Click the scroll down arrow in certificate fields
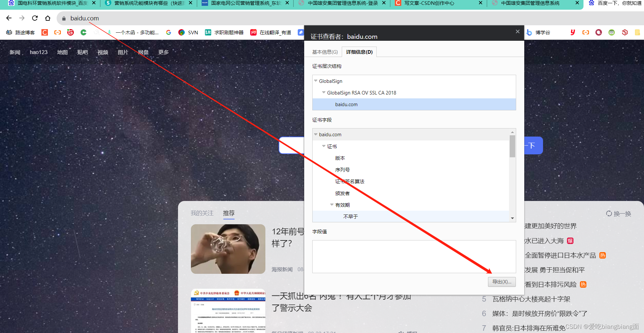Screen dimensions: 644x333 (512, 218)
